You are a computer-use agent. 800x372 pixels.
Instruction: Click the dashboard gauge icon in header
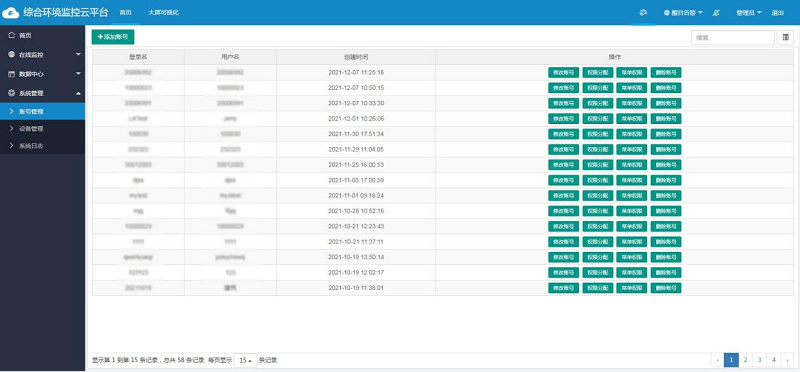click(x=643, y=13)
